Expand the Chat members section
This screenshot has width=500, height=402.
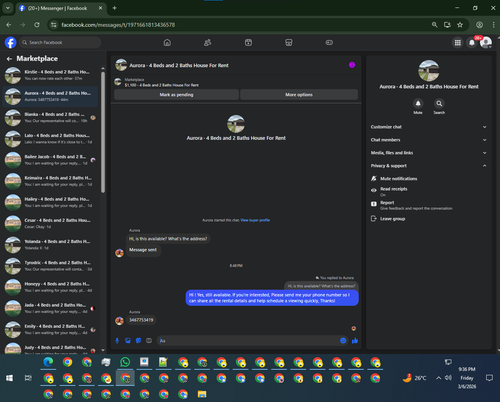coord(428,140)
